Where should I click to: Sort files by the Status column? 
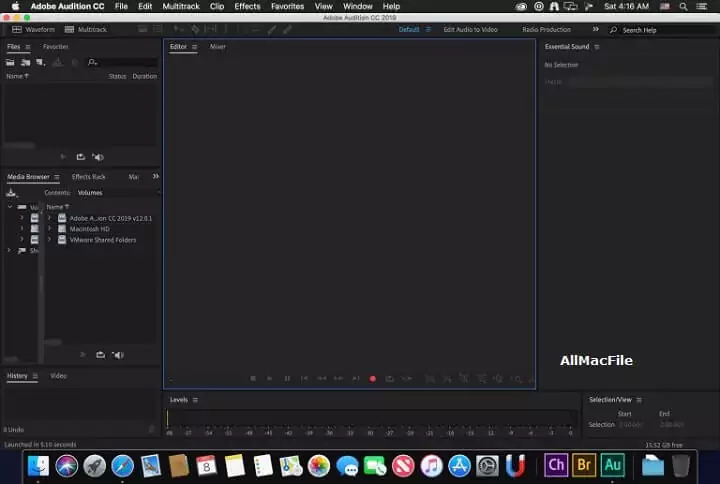[117, 76]
